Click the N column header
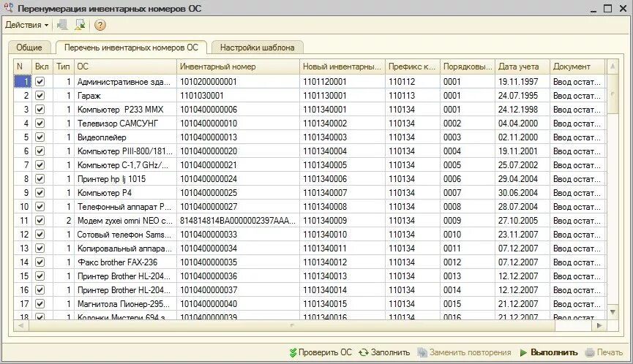Screen dimensions: 633x364 (x=23, y=67)
